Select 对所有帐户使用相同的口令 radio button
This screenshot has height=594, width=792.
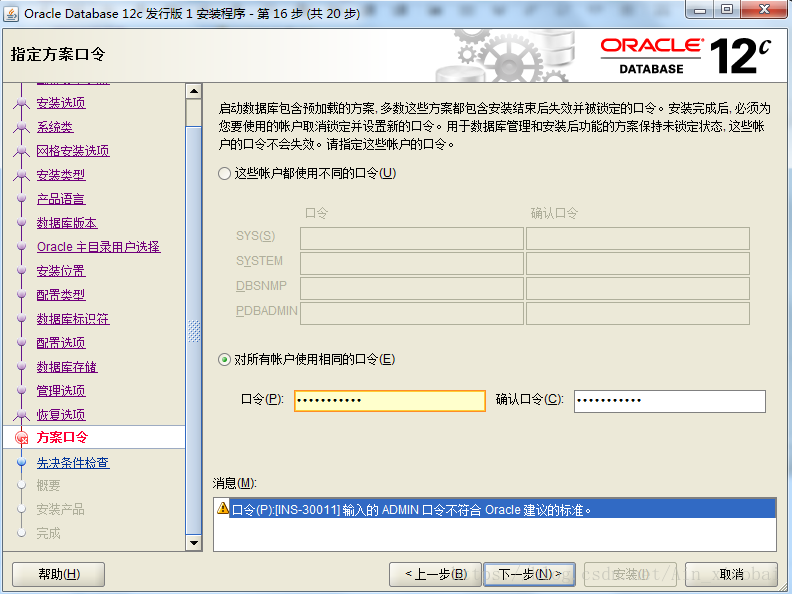pyautogui.click(x=224, y=360)
